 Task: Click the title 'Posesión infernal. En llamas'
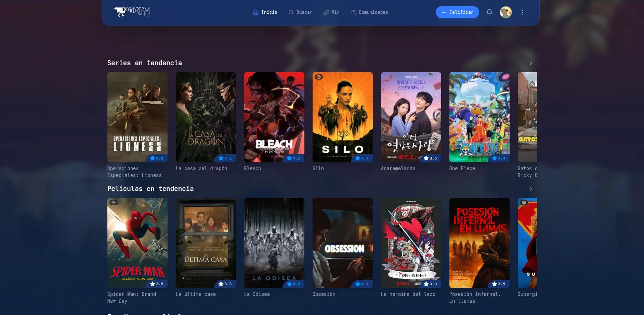click(x=475, y=298)
